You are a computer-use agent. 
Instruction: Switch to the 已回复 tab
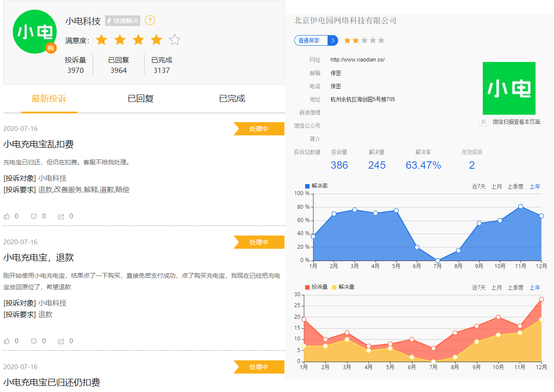[x=141, y=98]
